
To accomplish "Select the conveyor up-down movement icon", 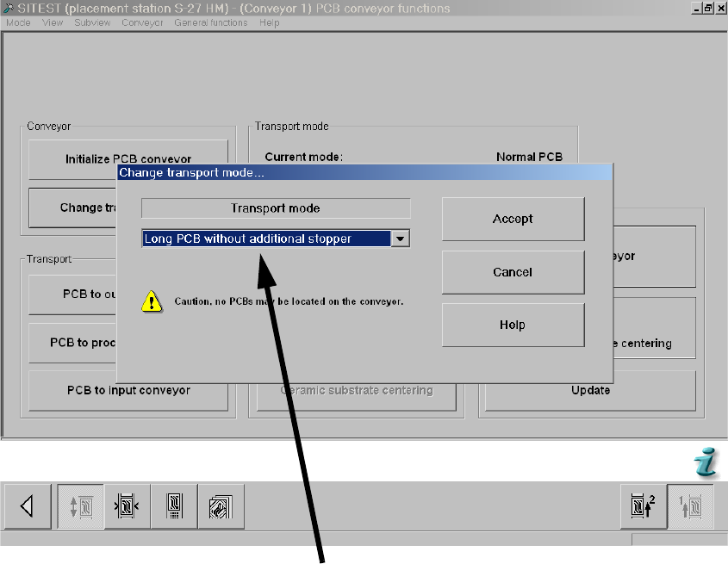I will coord(81,506).
